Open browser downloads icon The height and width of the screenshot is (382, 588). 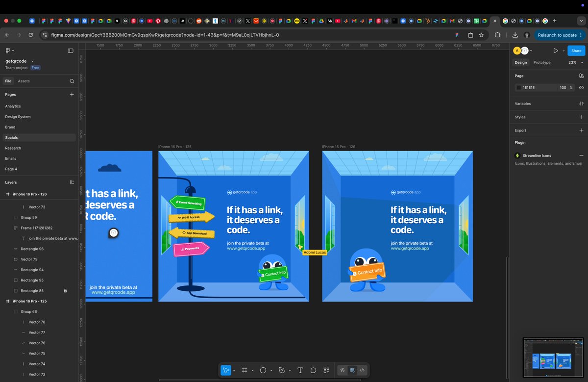pos(515,35)
